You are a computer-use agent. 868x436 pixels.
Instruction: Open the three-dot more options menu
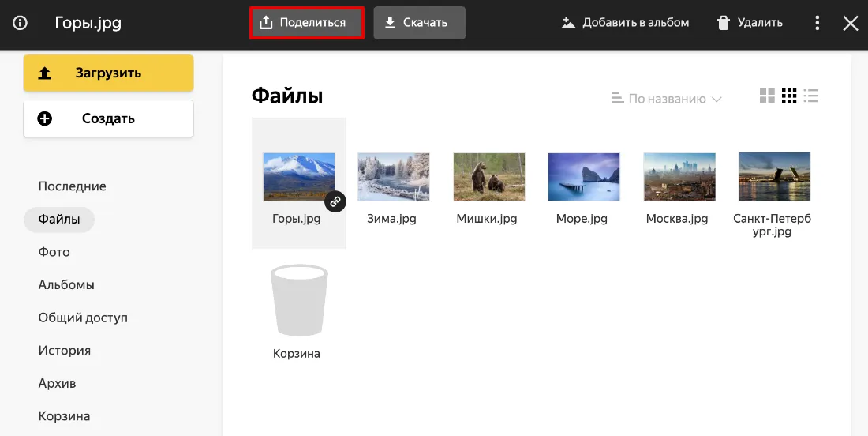[817, 23]
